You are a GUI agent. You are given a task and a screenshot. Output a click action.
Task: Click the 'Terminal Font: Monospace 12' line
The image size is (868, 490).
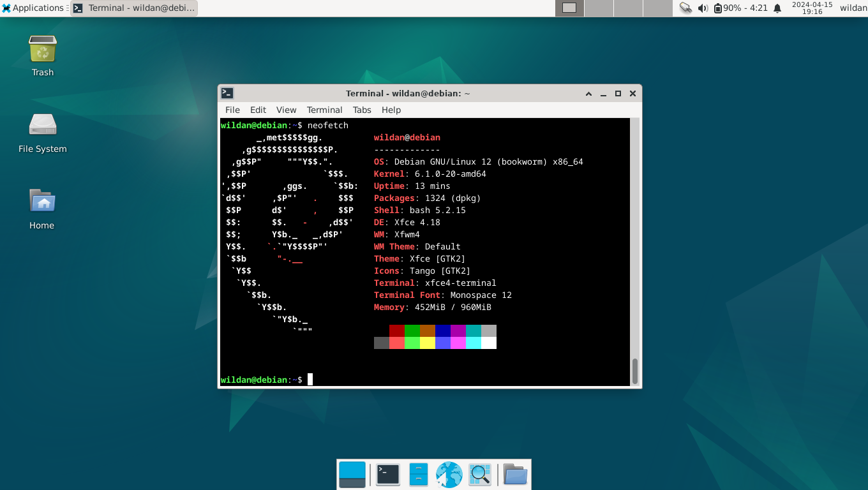pos(443,295)
